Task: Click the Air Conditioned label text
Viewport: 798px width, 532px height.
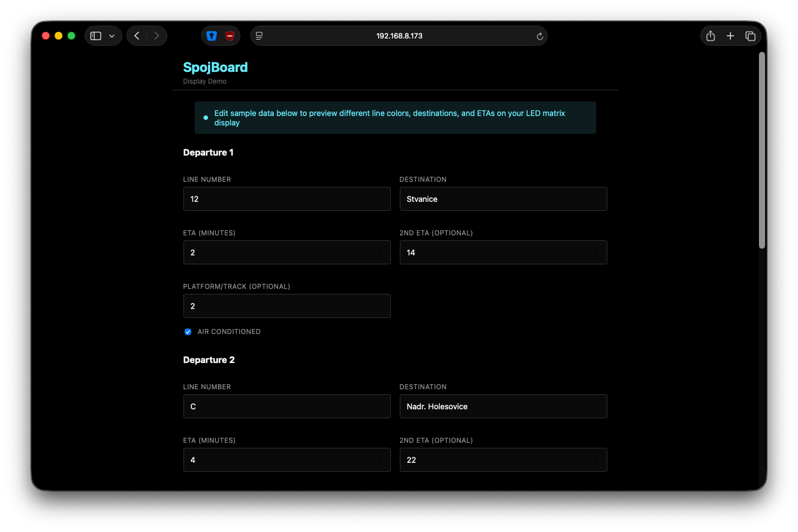Action: click(229, 332)
